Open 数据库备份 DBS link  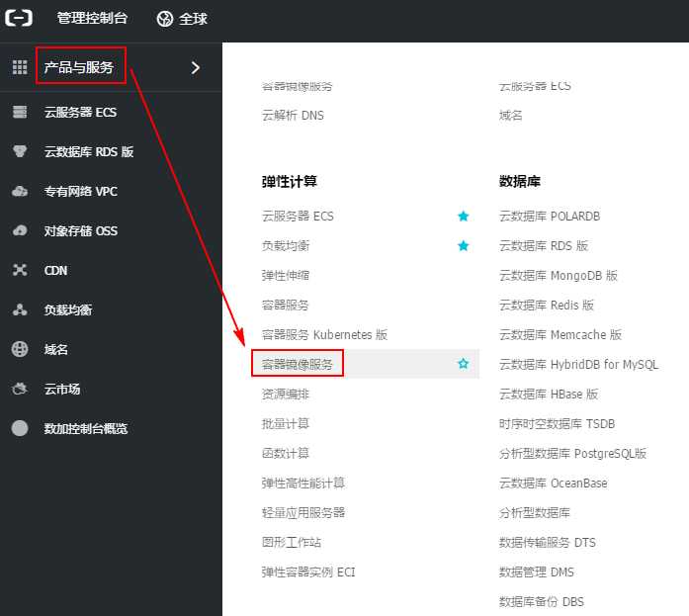[542, 601]
